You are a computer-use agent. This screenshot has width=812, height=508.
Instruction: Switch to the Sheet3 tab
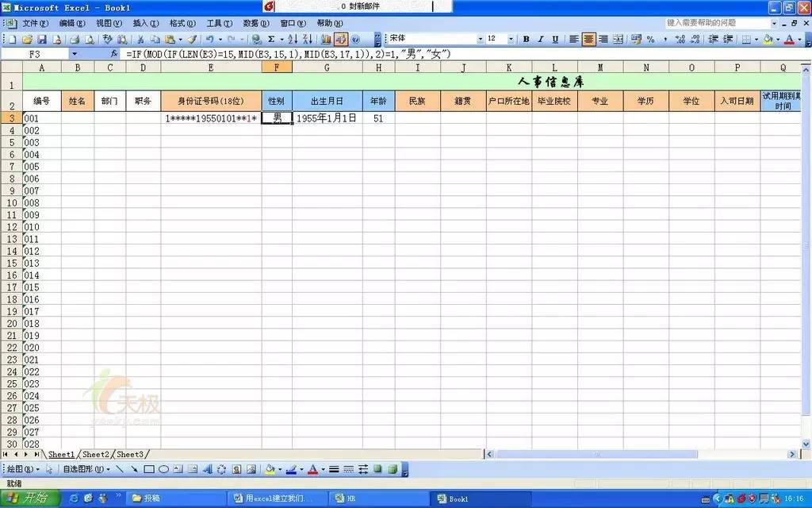coord(129,454)
